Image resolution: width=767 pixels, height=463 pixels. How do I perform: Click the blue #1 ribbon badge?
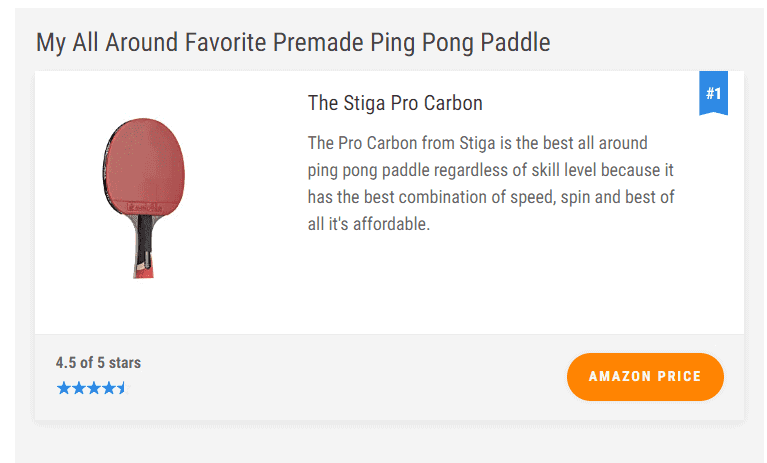click(713, 93)
